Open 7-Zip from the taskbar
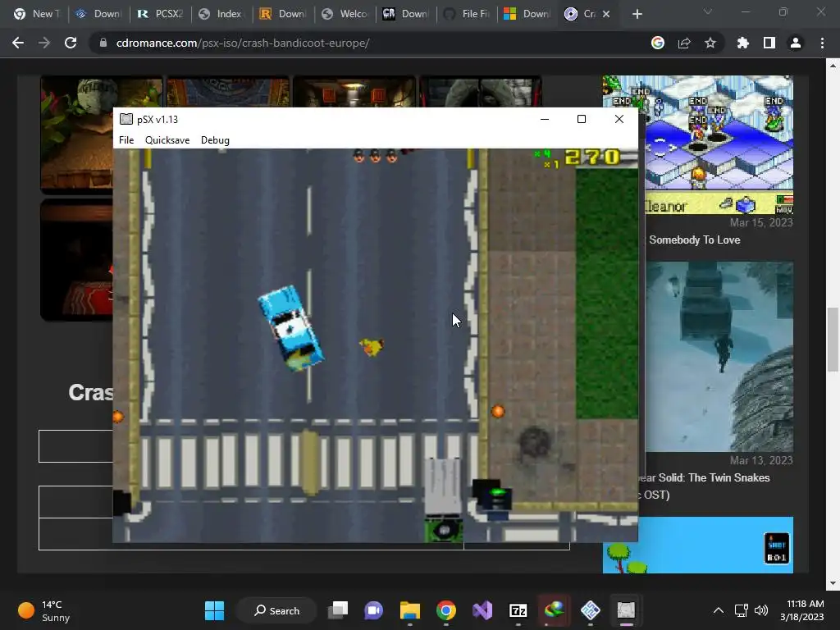 click(518, 610)
